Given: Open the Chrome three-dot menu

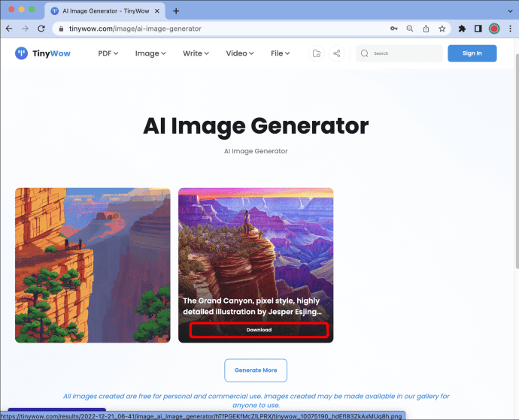Looking at the screenshot, I should click(510, 29).
